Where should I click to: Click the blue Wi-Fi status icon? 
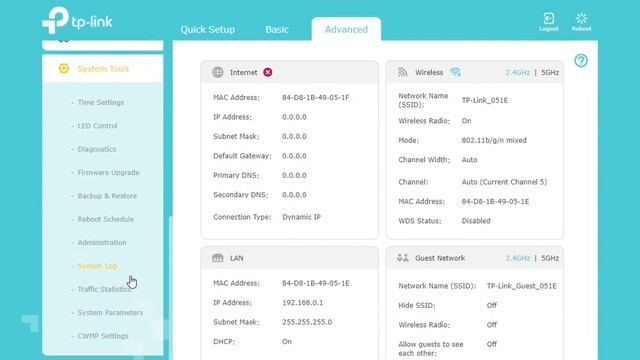(455, 72)
